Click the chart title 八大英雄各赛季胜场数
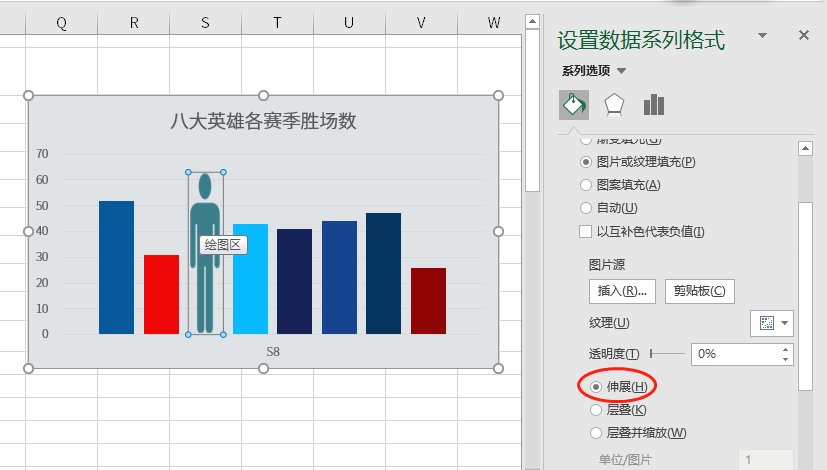 [263, 121]
